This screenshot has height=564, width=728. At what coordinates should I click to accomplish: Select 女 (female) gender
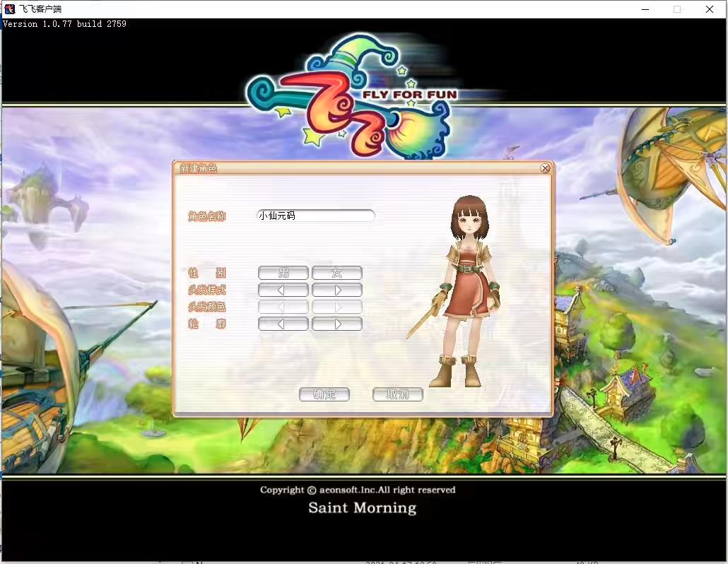pos(337,273)
